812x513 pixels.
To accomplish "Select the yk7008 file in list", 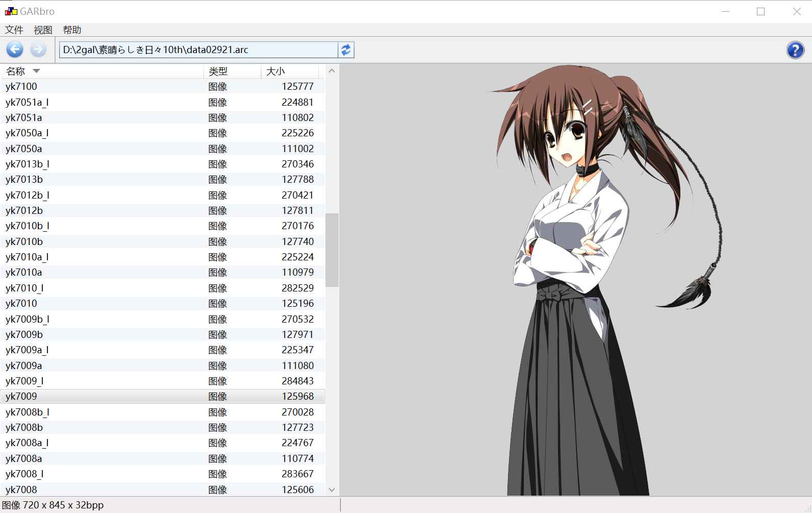I will (x=21, y=490).
